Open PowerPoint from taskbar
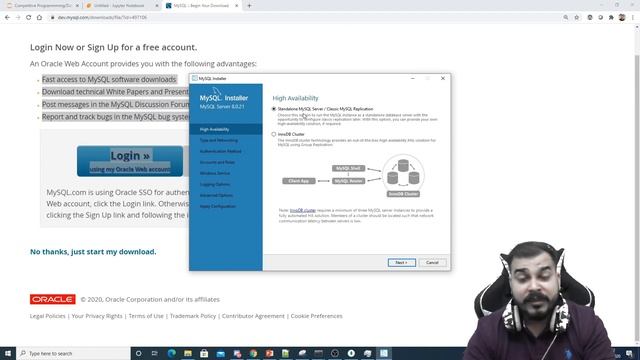Image resolution: width=640 pixels, height=360 pixels. tap(269, 353)
